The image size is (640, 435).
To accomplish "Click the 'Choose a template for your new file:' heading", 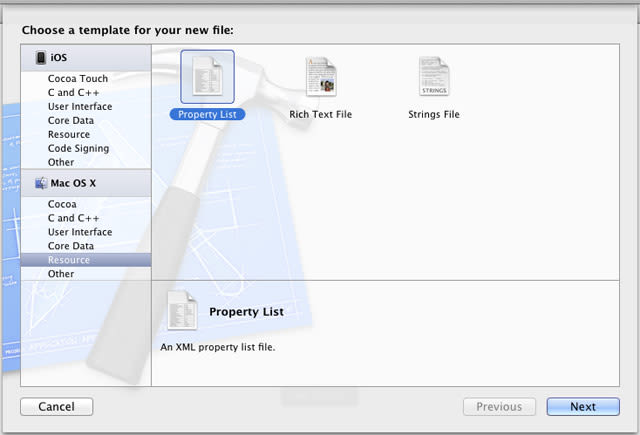I will (x=128, y=30).
